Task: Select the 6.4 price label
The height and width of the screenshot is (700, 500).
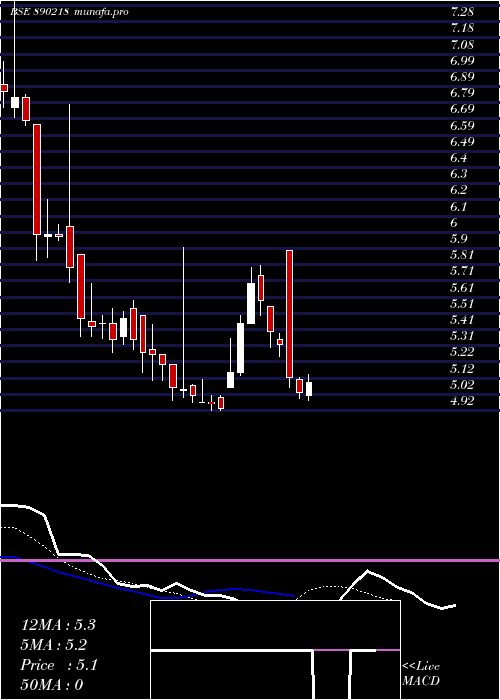Action: pyautogui.click(x=459, y=158)
